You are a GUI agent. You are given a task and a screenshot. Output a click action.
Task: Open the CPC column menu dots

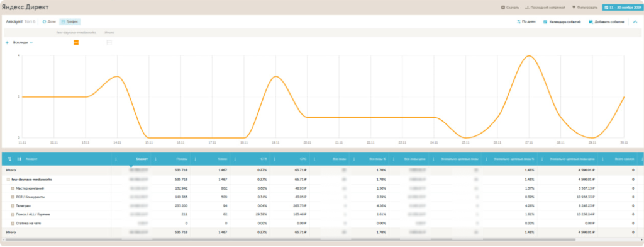[274, 159]
